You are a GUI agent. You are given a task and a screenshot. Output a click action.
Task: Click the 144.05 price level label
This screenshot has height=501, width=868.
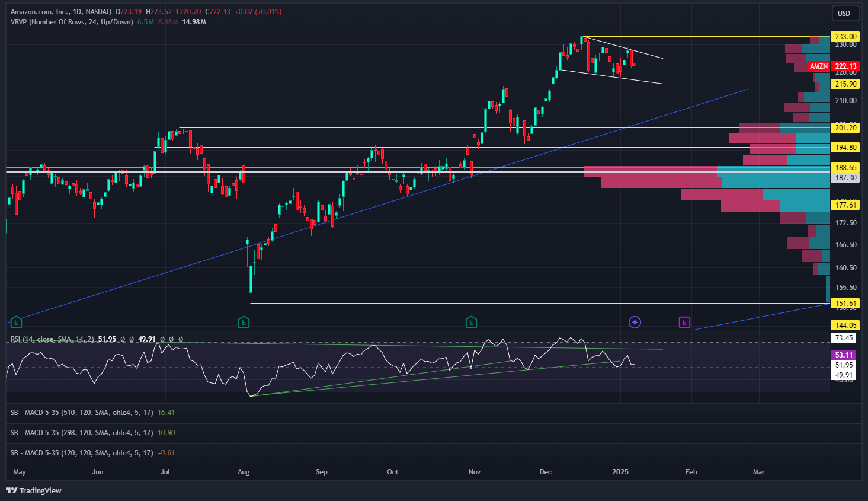tap(845, 326)
